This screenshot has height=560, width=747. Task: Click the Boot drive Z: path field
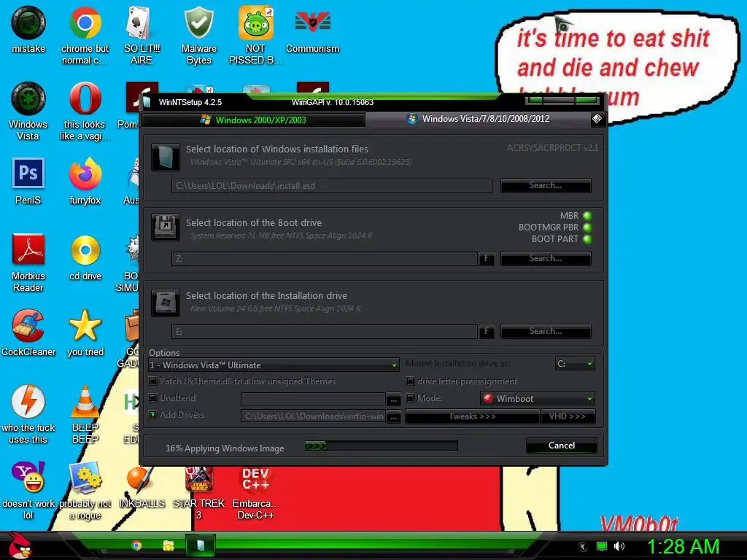coord(325,259)
